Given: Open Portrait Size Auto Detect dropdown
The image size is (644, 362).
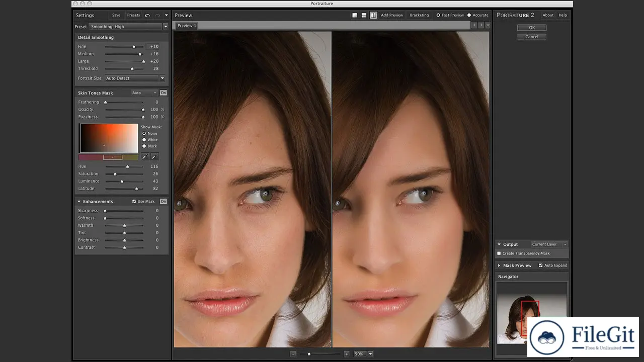Looking at the screenshot, I should tap(135, 78).
